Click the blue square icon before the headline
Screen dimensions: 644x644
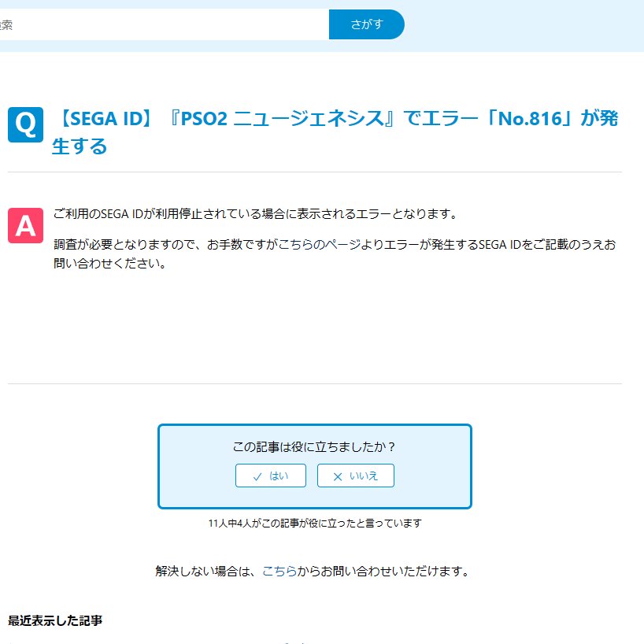(x=25, y=123)
